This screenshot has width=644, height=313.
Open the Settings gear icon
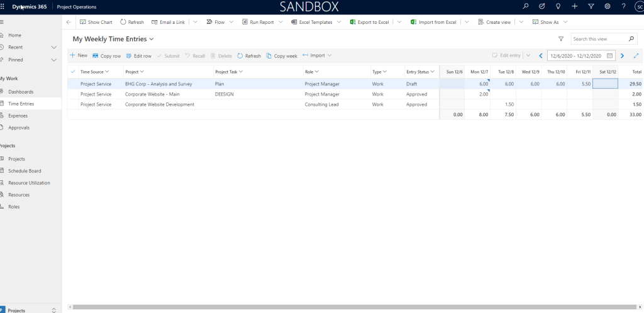pyautogui.click(x=607, y=6)
